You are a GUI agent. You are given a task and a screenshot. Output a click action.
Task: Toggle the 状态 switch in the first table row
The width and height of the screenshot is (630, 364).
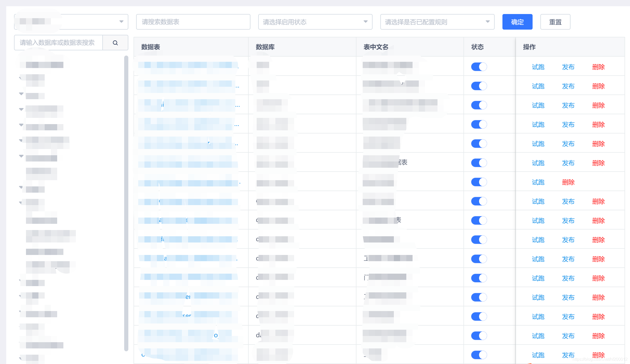[479, 67]
